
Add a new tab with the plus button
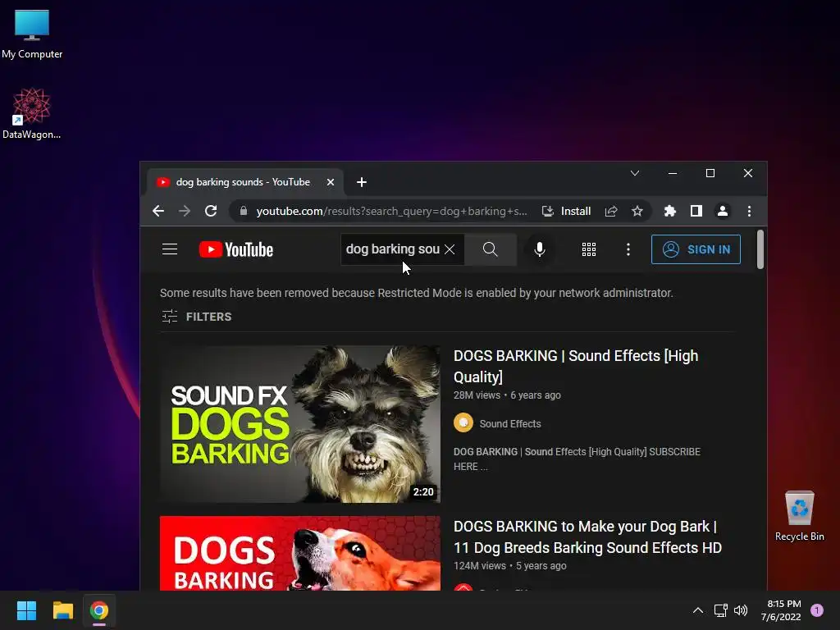362,182
